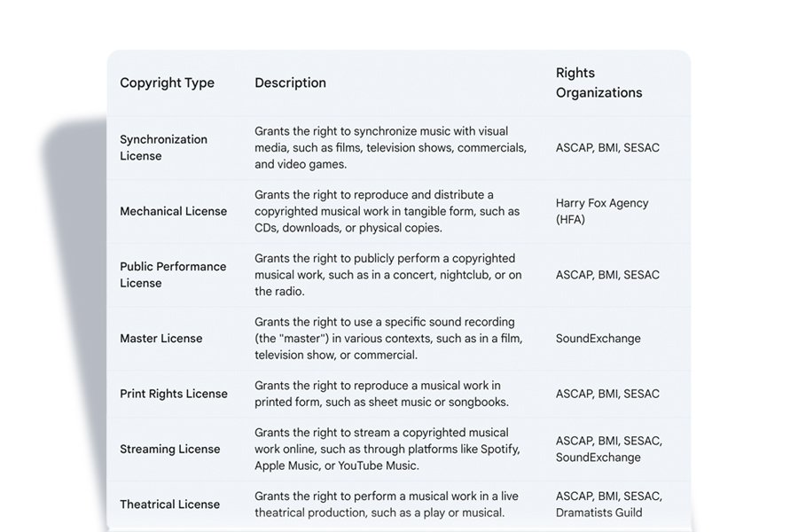Click the Harry Fox Agency (HFA) cell
This screenshot has height=532, width=798.
(601, 211)
